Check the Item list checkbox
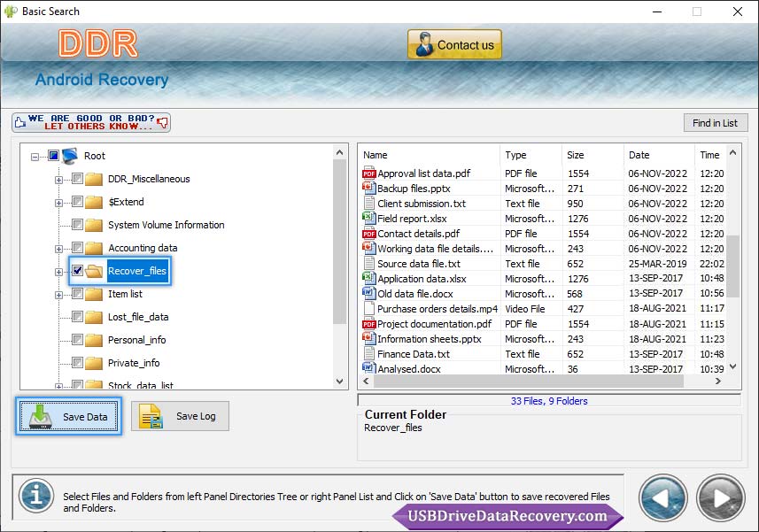The height and width of the screenshot is (532, 759). (x=77, y=293)
